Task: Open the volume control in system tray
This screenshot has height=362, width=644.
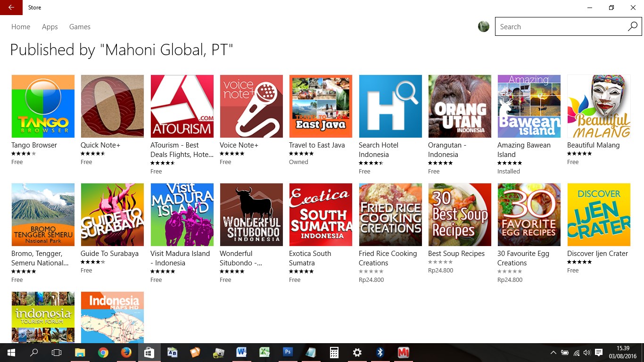Action: [587, 353]
